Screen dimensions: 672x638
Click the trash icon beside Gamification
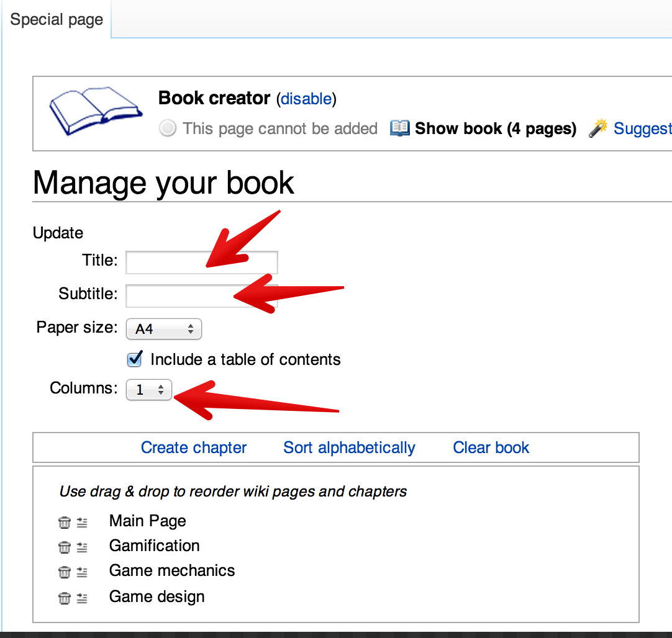tap(64, 547)
